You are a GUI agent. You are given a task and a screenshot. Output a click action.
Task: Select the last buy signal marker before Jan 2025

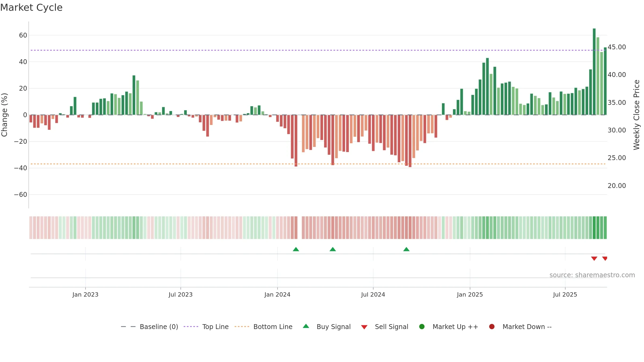point(407,249)
